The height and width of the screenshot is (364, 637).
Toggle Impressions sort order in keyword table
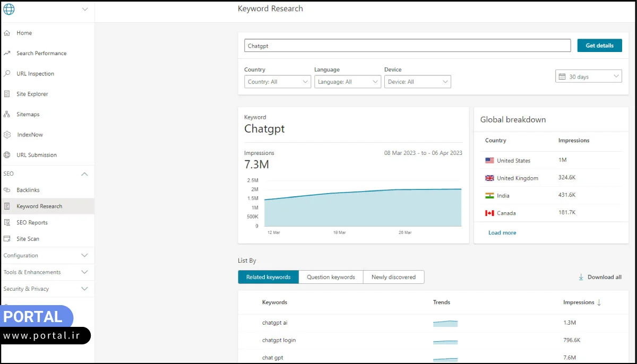(x=581, y=302)
